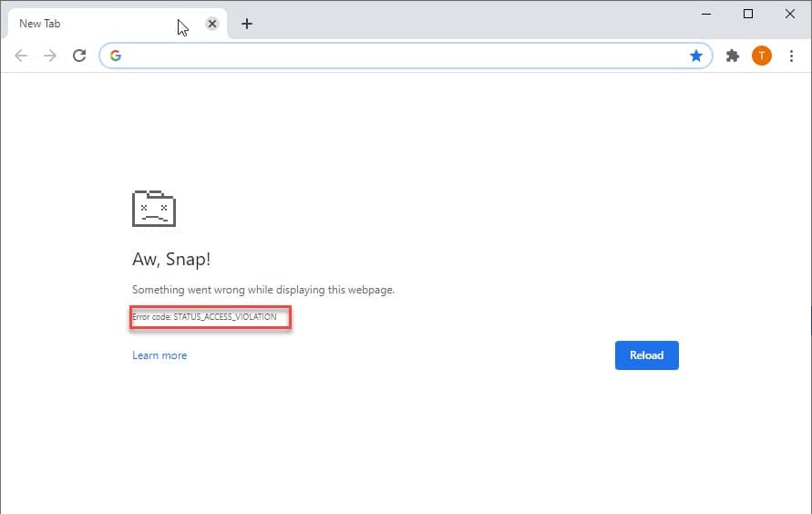Select the New Tab tab
The image size is (812, 514).
pyautogui.click(x=91, y=24)
